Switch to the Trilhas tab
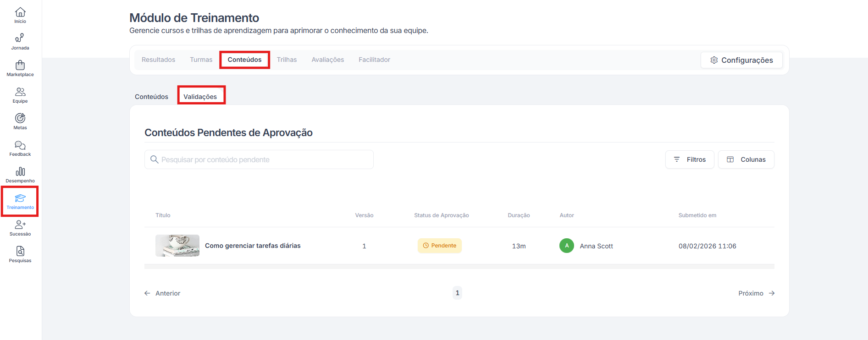 (287, 60)
